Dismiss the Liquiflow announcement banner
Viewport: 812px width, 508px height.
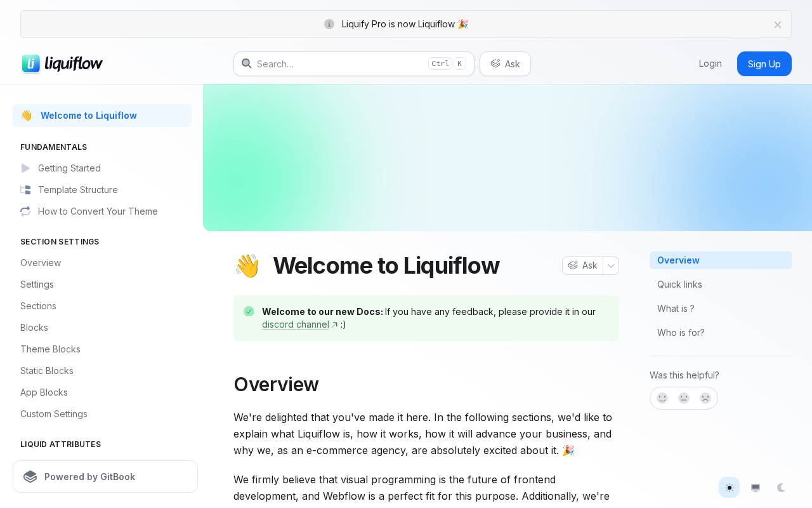778,25
